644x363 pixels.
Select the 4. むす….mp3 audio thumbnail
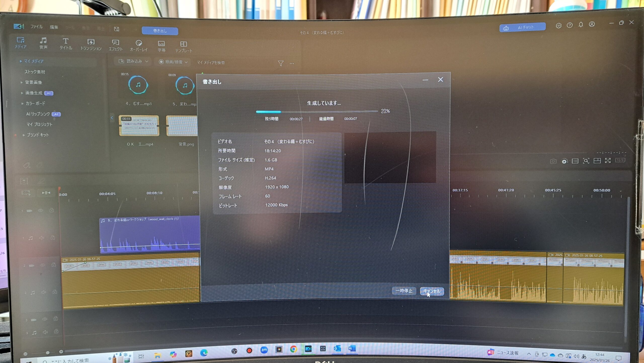click(x=138, y=85)
